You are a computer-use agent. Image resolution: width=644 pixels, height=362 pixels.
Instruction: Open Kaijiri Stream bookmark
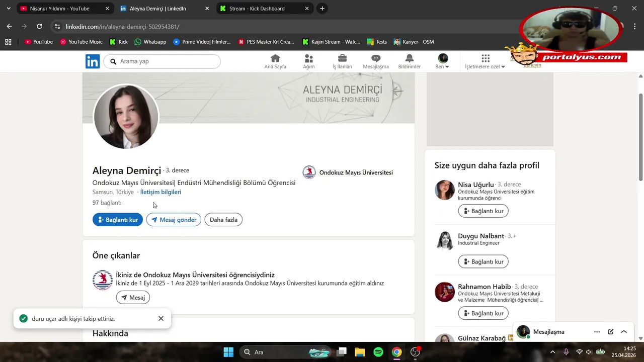coord(331,42)
